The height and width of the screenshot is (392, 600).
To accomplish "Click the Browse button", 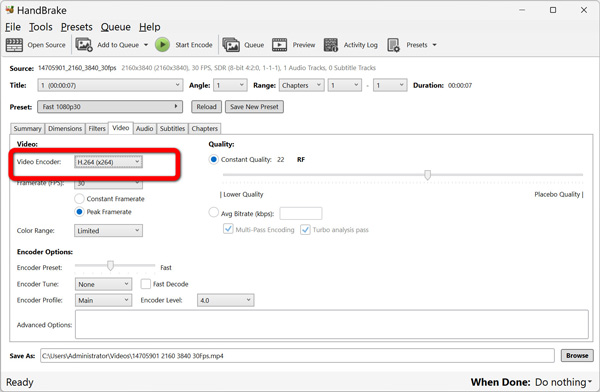I will pos(577,356).
